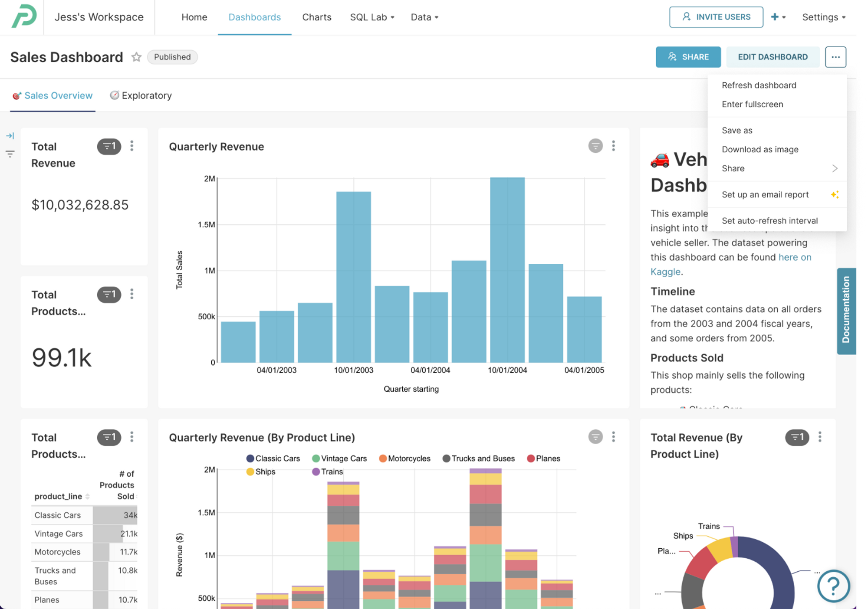
Task: Follow the here on Kaggle link
Action: (794, 257)
